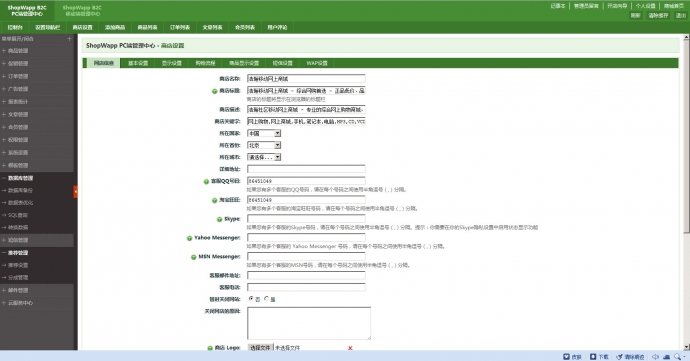
Task: Click the 商店名称 text field
Action: click(x=306, y=79)
